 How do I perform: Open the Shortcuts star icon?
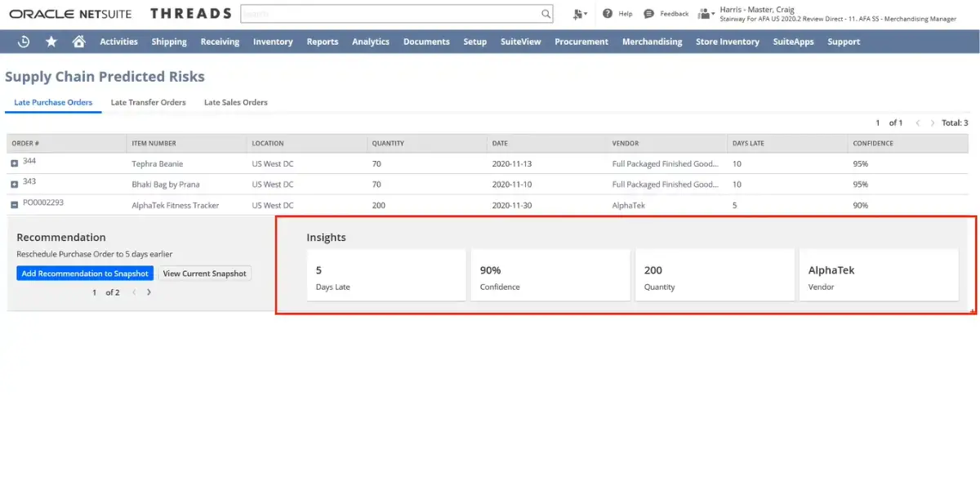51,42
